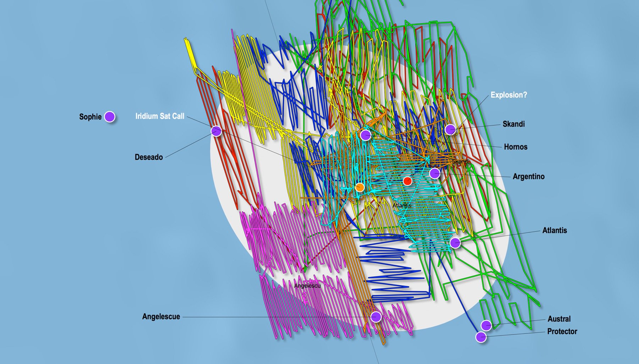Select the purple Argentino ship marker
This screenshot has height=364, width=639.
tap(435, 173)
